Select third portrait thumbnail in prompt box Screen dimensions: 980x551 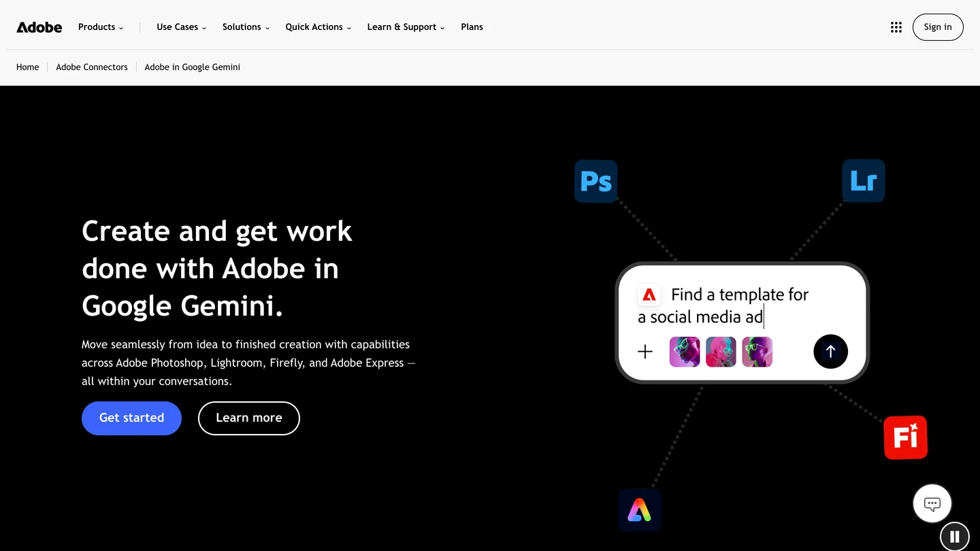(x=757, y=352)
